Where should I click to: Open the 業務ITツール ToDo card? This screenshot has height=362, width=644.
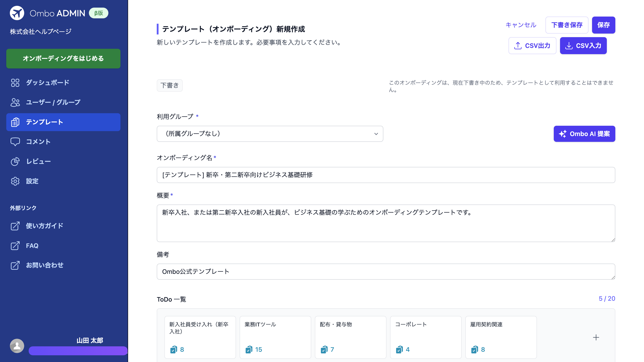tap(275, 337)
